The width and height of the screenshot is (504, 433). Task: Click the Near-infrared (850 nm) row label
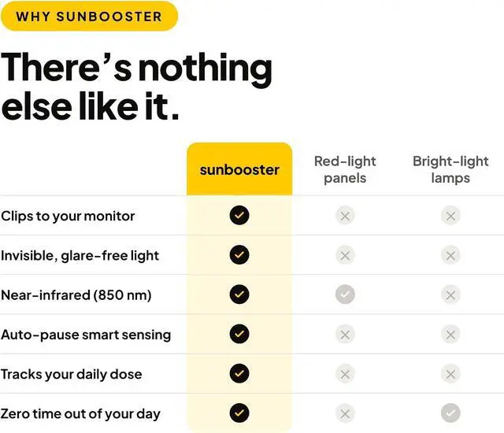pos(76,295)
